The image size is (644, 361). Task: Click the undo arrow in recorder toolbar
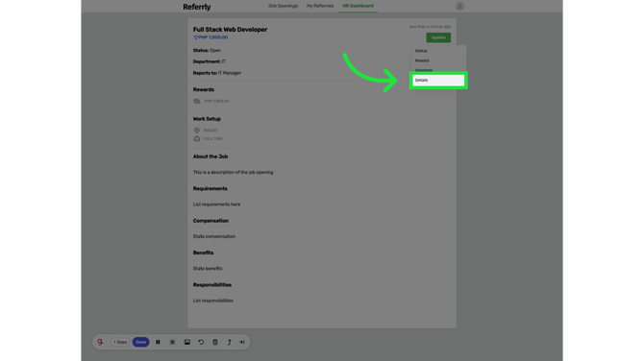point(201,342)
